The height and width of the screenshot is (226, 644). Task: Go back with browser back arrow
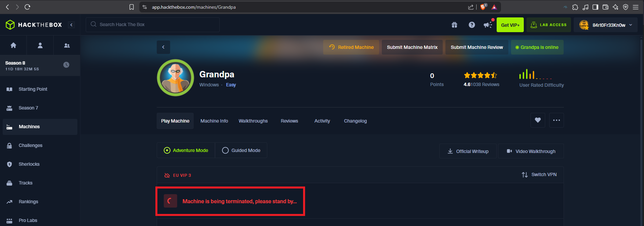pos(7,7)
